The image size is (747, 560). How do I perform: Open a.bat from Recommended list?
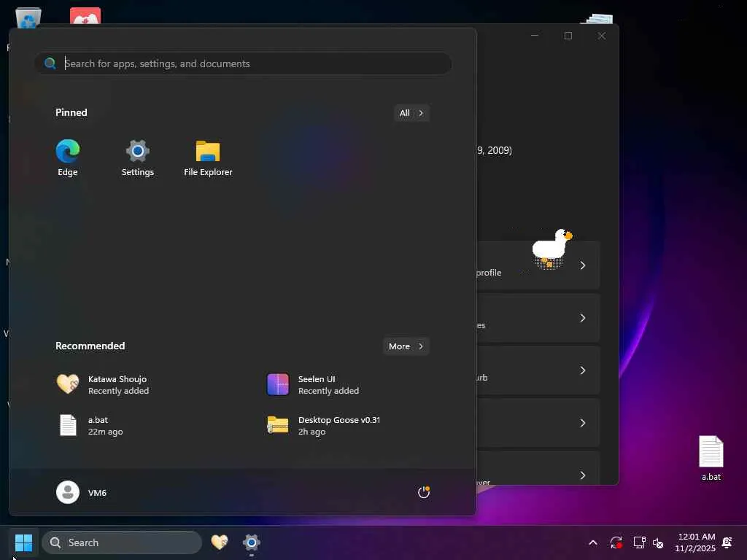[x=90, y=425]
